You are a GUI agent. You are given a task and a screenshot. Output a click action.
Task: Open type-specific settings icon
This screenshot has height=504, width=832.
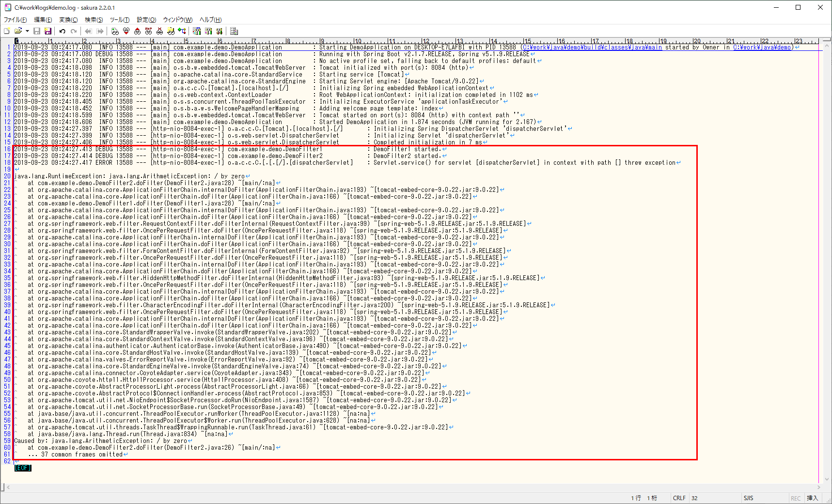coord(208,31)
